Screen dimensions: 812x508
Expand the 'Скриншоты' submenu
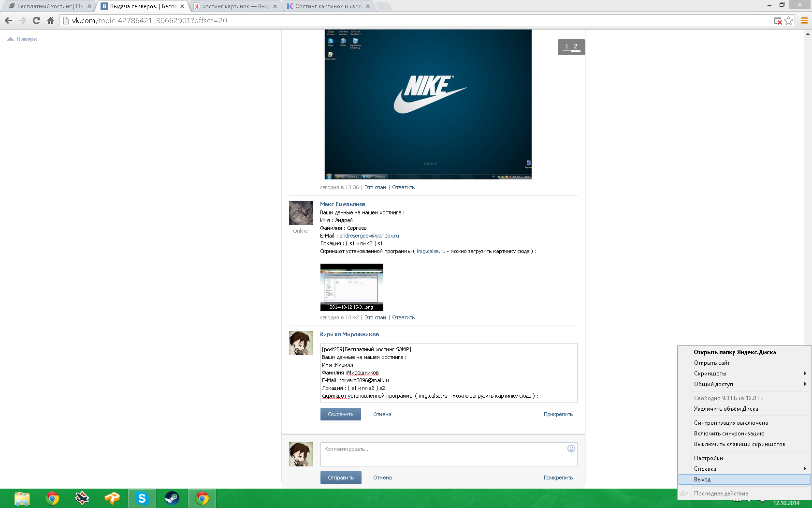tap(744, 374)
